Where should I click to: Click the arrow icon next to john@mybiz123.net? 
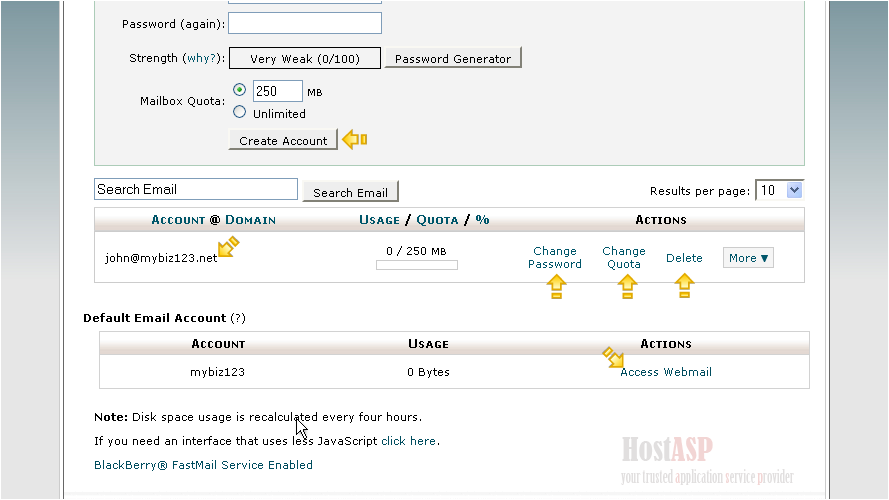[x=229, y=246]
